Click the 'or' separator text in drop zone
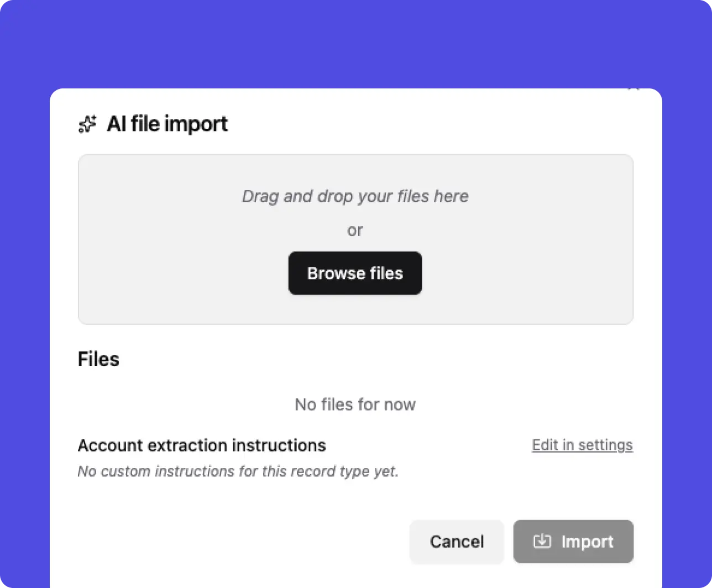This screenshot has height=588, width=712. pyautogui.click(x=355, y=230)
